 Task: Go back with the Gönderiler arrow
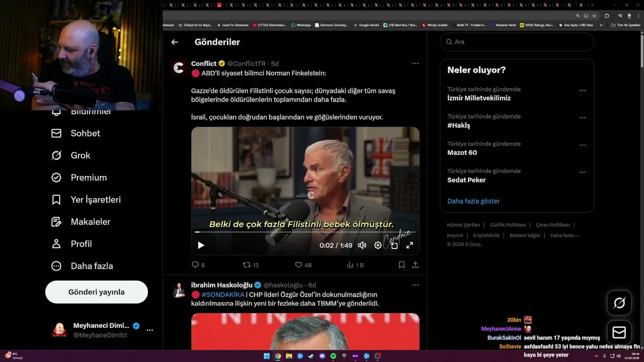[175, 42]
